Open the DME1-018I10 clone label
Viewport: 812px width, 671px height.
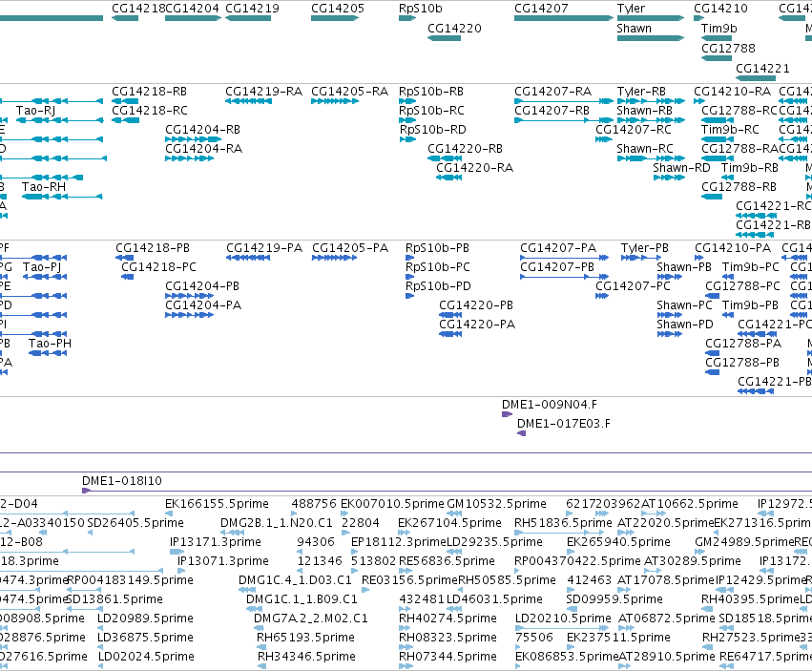tap(122, 481)
